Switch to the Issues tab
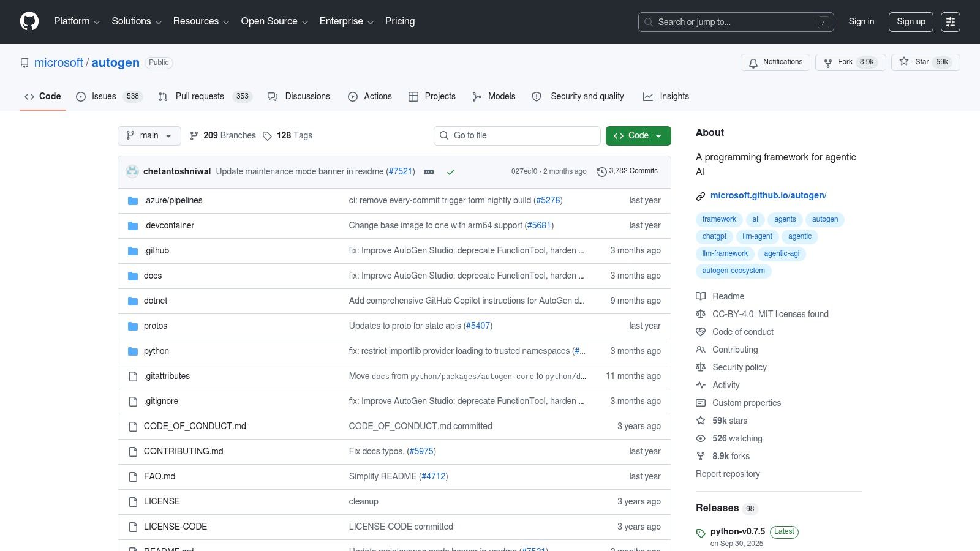 point(109,97)
